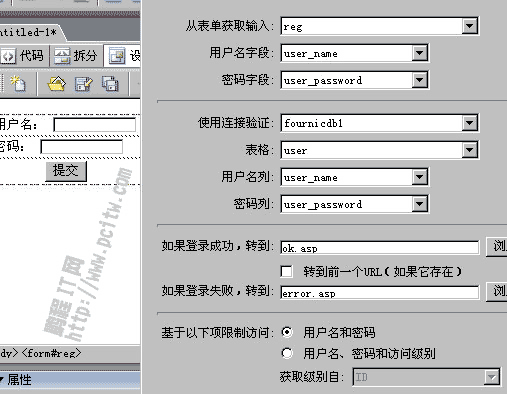Click the Open folder toolbar icon
Screen dimensions: 507x394
(57, 83)
